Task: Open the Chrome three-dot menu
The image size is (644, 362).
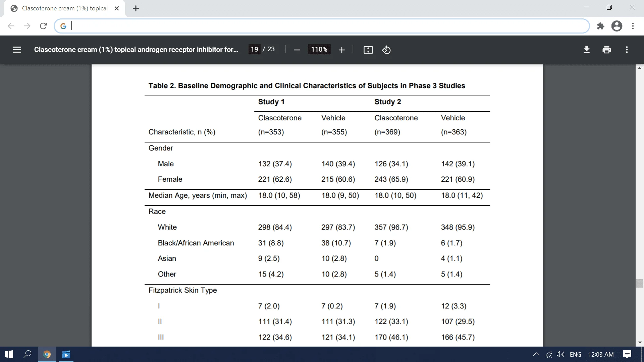Action: coord(633,26)
